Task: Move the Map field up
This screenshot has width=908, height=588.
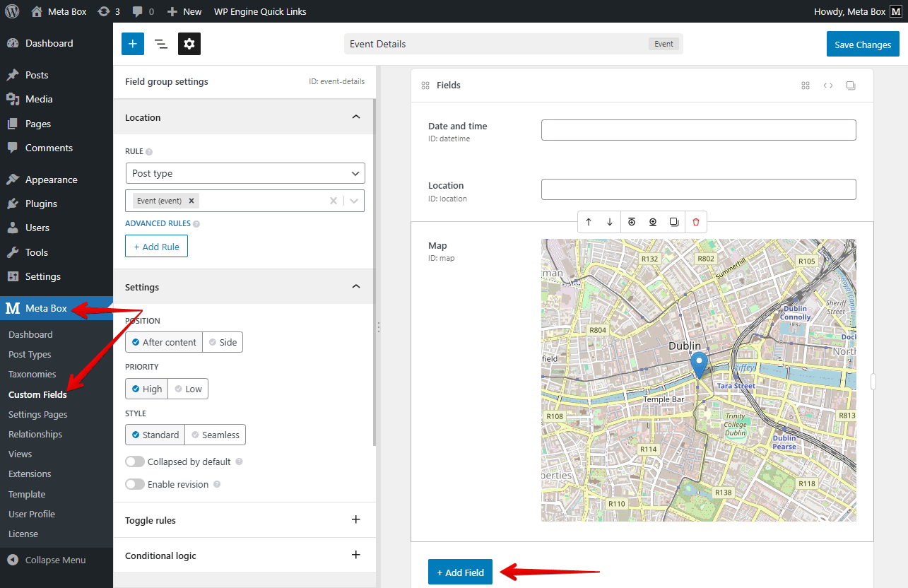Action: pos(589,221)
